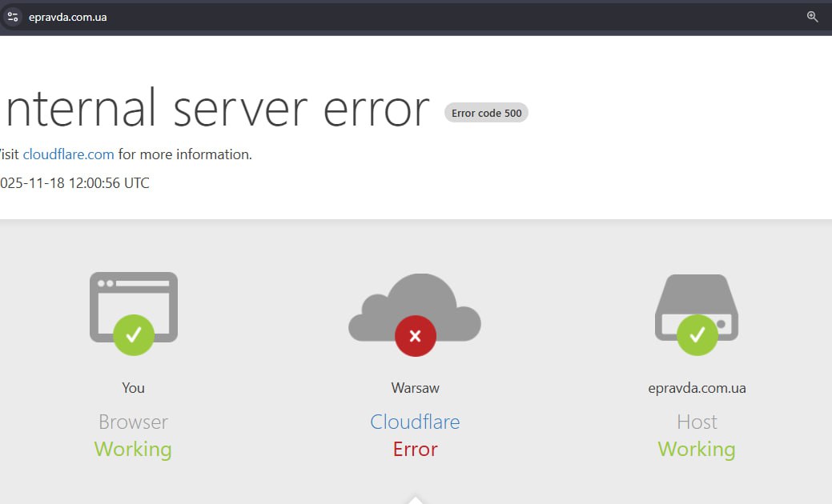This screenshot has width=832, height=504.
Task: Click the green Working text under Host
Action: (x=697, y=450)
